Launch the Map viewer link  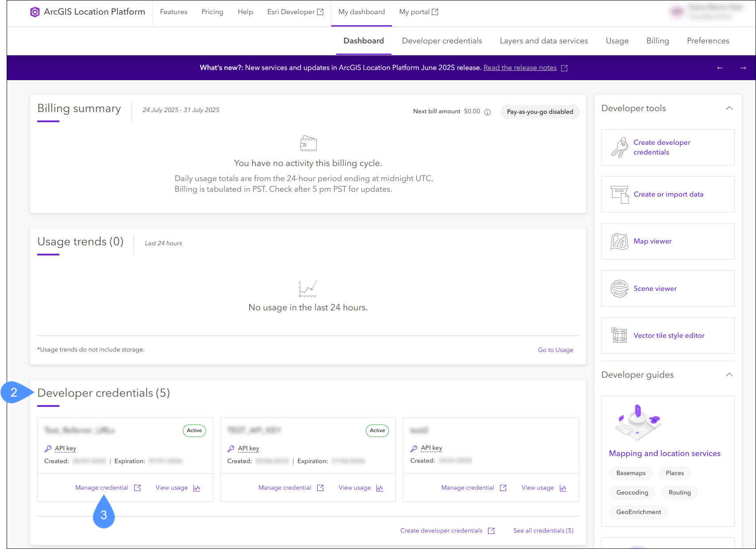[652, 241]
